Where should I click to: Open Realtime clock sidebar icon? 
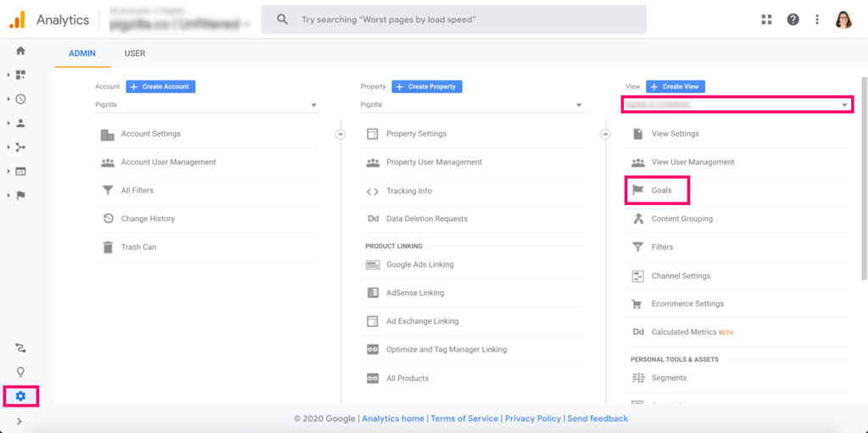pos(20,99)
